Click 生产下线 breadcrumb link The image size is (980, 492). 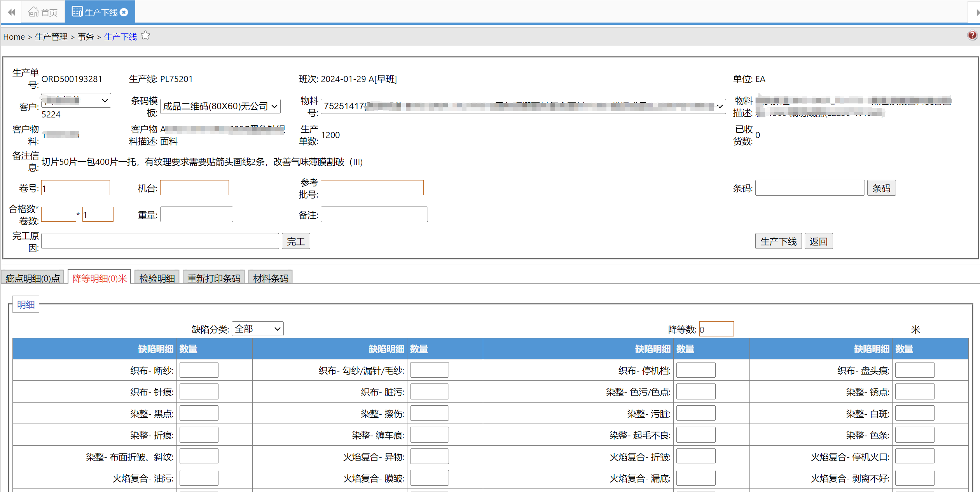121,37
